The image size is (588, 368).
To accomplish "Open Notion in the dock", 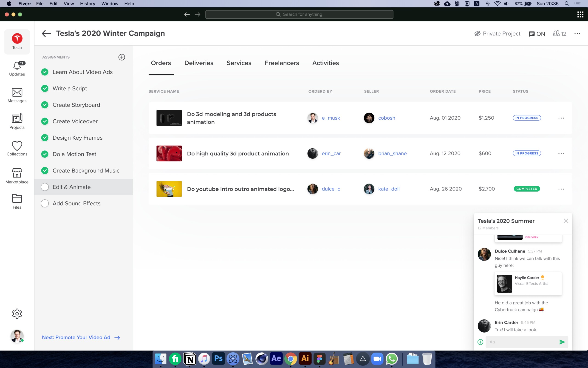I will click(x=189, y=359).
